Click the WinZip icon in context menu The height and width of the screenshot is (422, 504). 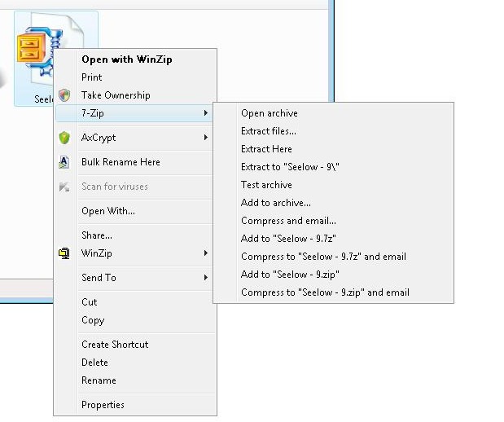tap(64, 253)
